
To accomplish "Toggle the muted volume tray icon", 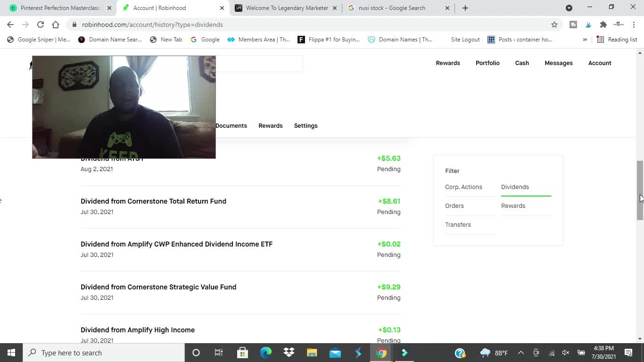I will [566, 353].
